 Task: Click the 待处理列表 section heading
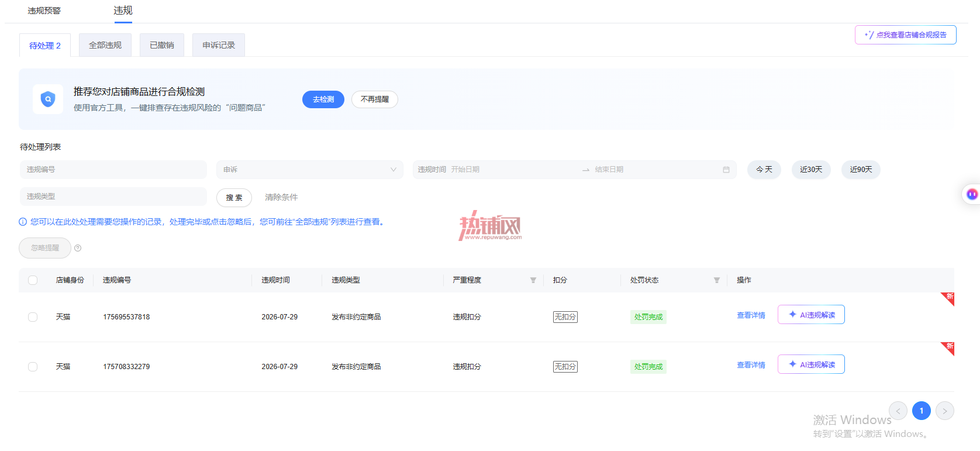tap(40, 147)
